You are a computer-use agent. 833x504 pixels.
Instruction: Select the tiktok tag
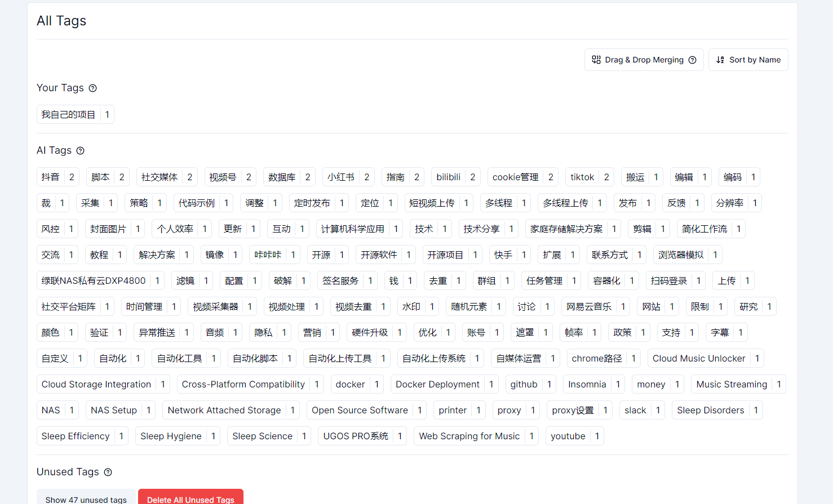(x=582, y=177)
